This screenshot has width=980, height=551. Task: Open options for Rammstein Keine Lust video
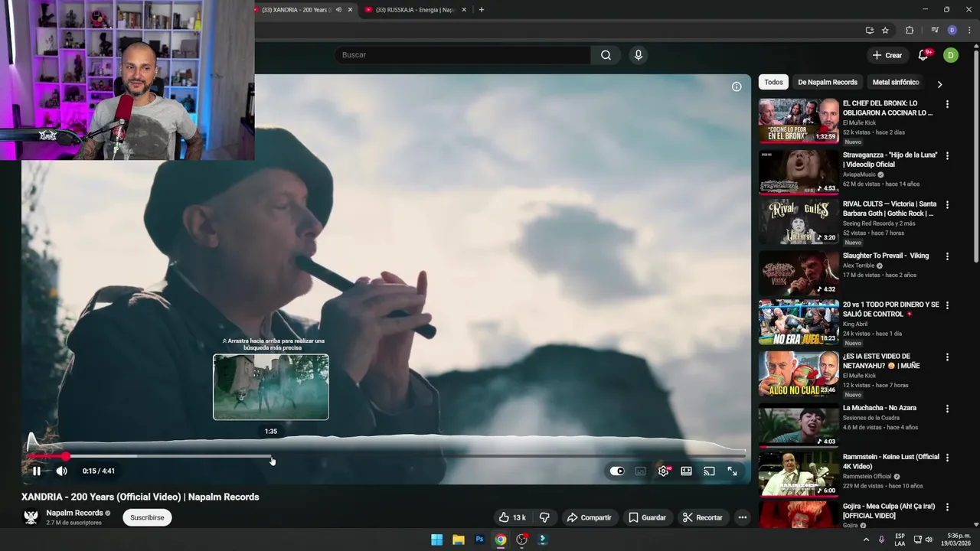point(947,458)
